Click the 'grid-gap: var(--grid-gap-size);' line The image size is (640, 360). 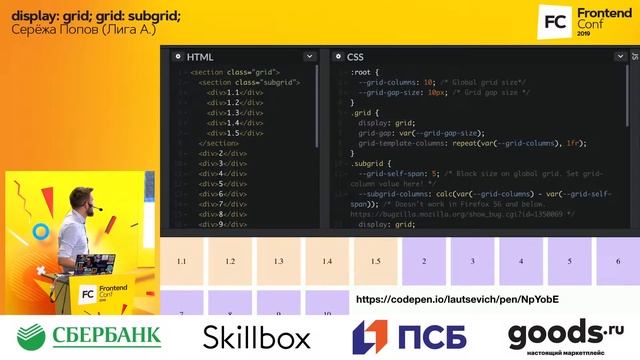pos(421,133)
